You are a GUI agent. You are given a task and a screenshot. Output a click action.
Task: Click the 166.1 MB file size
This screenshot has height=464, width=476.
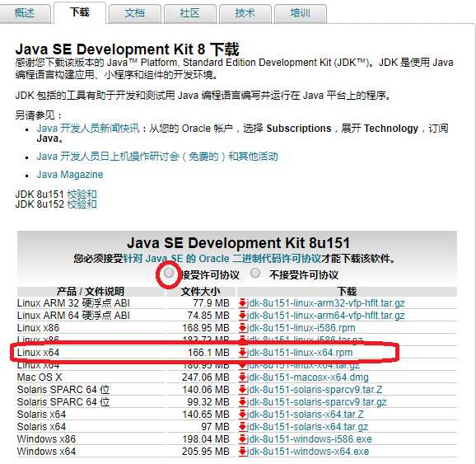coord(208,353)
